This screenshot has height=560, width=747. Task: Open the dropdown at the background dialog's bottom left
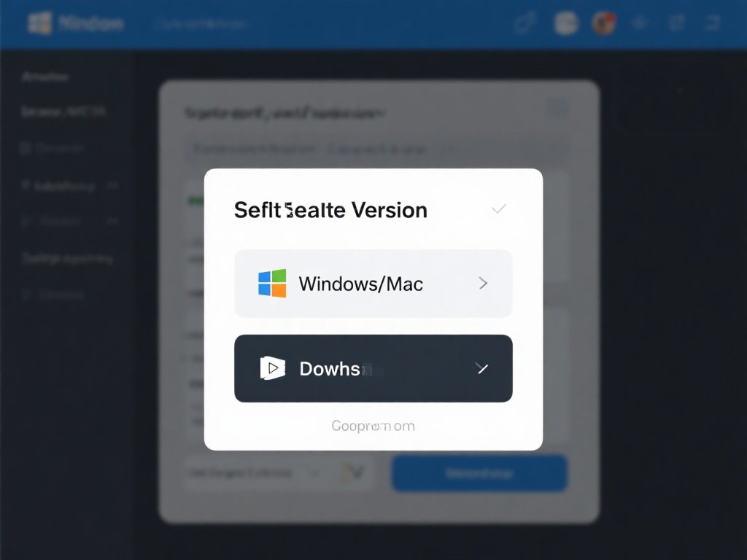tap(253, 473)
